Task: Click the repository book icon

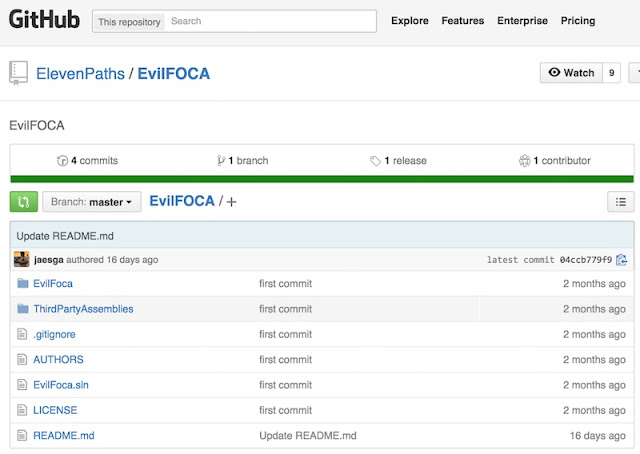Action: pos(18,73)
